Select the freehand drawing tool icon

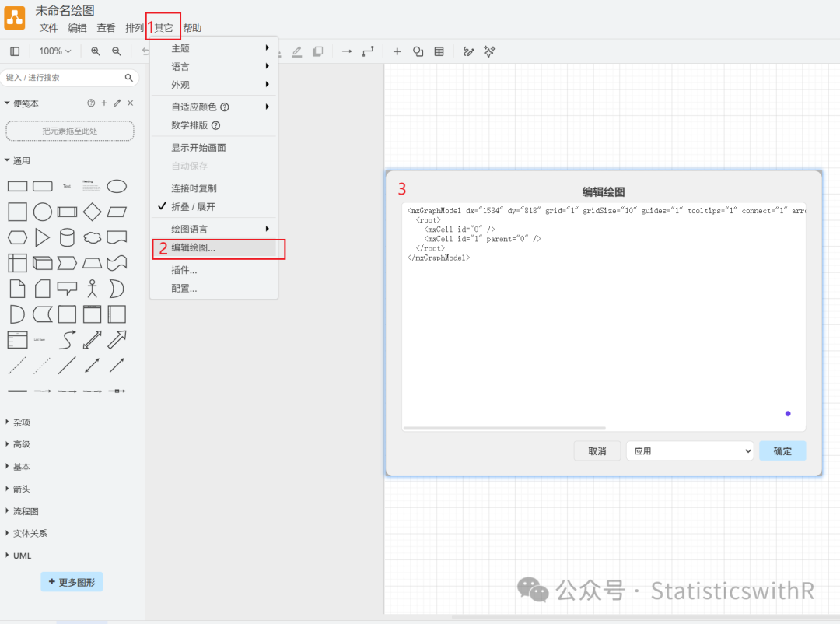click(x=468, y=51)
